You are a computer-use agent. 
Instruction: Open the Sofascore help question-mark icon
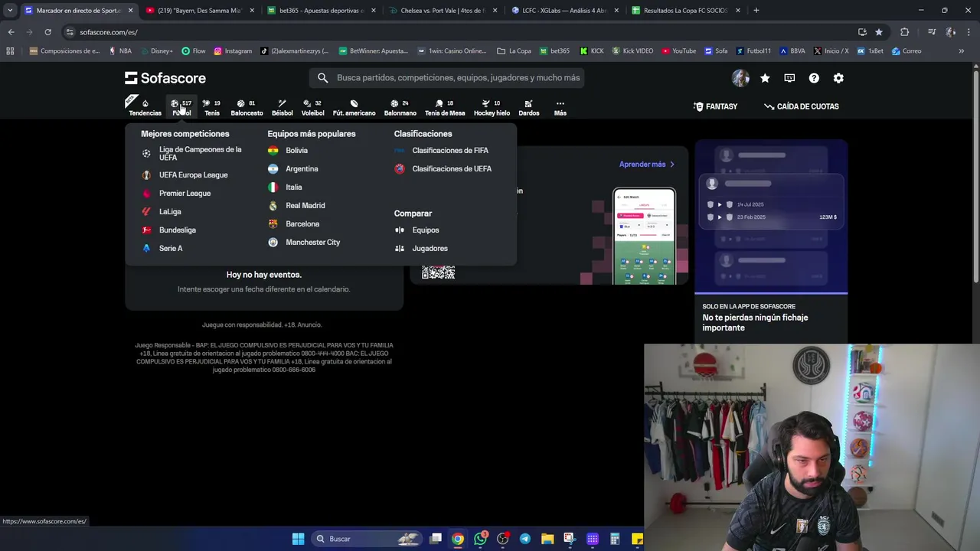tap(814, 78)
